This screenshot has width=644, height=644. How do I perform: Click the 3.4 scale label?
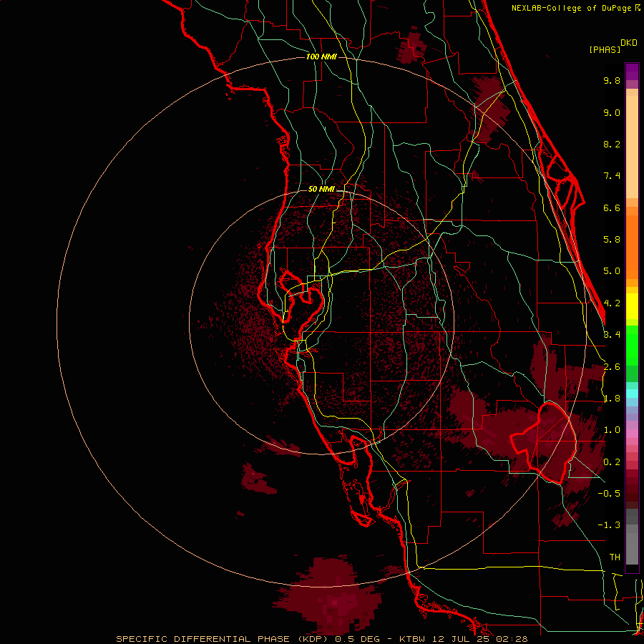612,335
